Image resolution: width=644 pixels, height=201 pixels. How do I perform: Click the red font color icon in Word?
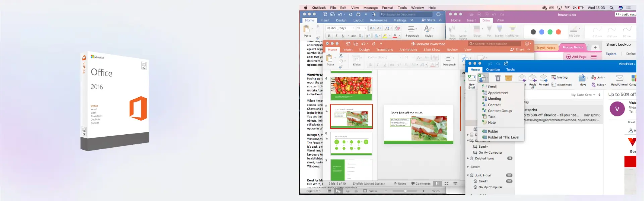395,36
